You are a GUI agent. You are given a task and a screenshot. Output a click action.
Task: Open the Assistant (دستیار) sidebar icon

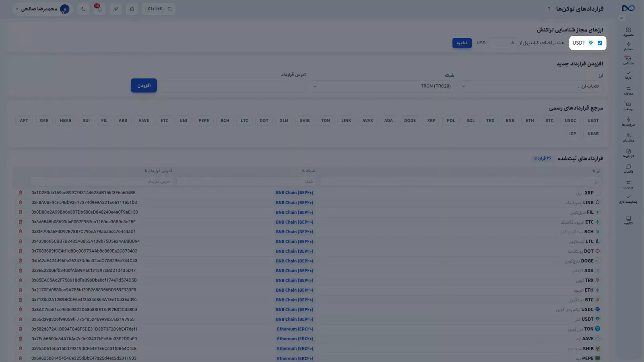(x=628, y=46)
